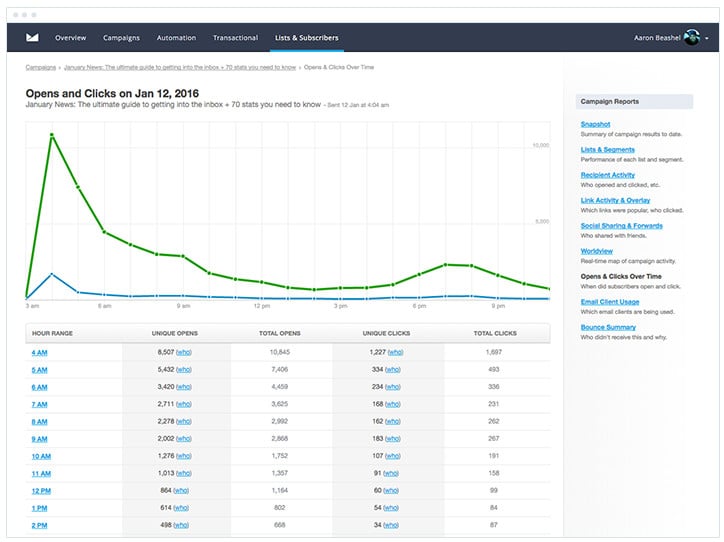
Task: Click who link beside 2,278 unique opens
Action: click(x=184, y=422)
